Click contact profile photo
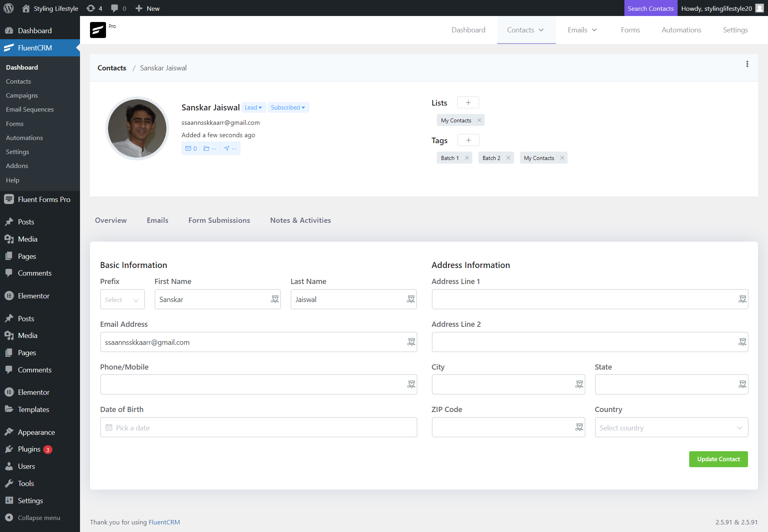Image resolution: width=768 pixels, height=532 pixels. tap(137, 128)
